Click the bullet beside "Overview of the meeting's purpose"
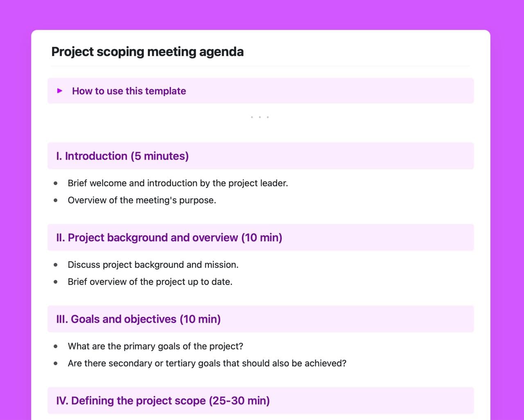 (x=56, y=200)
